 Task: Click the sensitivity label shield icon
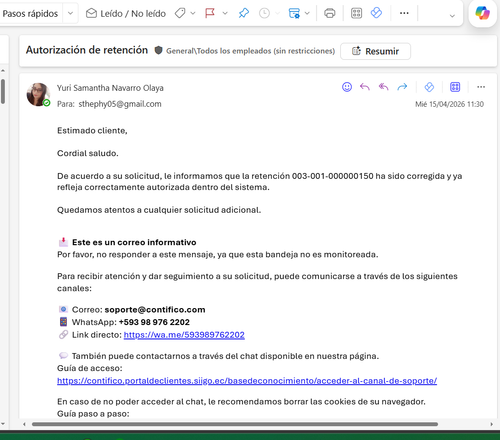click(x=158, y=50)
